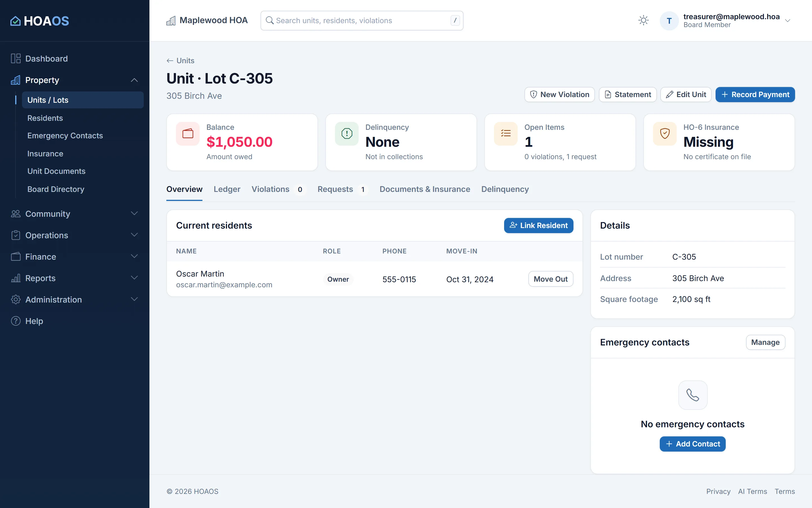Click the Edit Unit button
This screenshot has width=812, height=508.
[x=686, y=95]
